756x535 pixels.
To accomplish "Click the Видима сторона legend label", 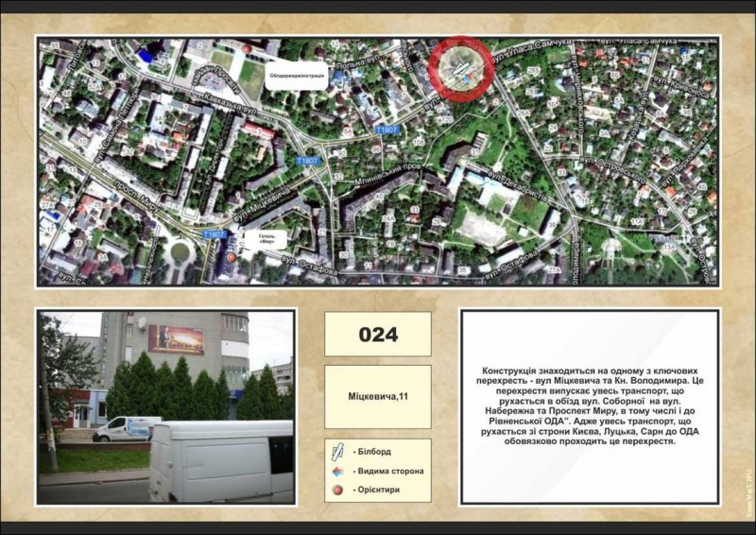I will click(x=387, y=471).
